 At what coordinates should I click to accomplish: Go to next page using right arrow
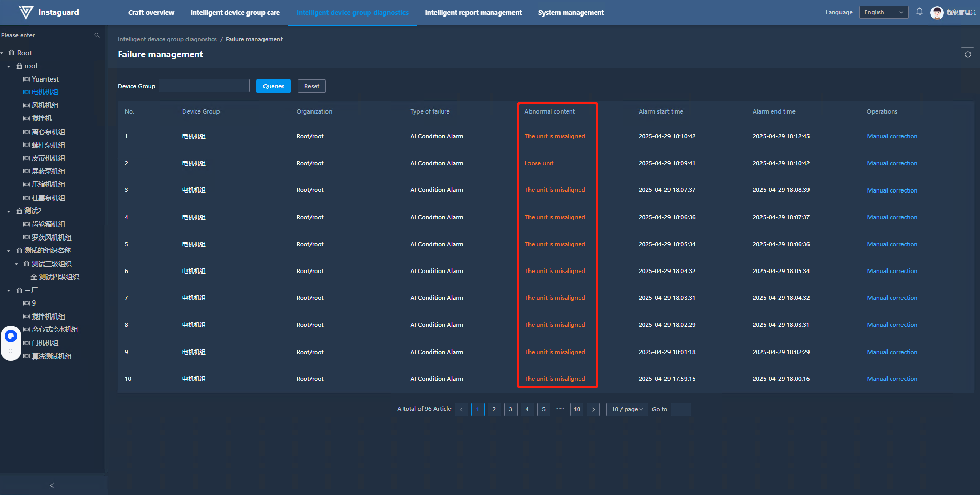click(x=593, y=409)
